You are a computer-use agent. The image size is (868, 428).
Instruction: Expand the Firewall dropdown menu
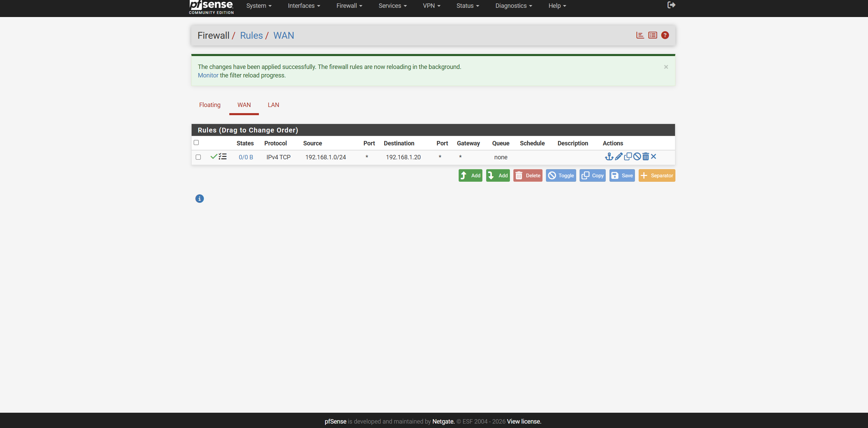(x=349, y=6)
